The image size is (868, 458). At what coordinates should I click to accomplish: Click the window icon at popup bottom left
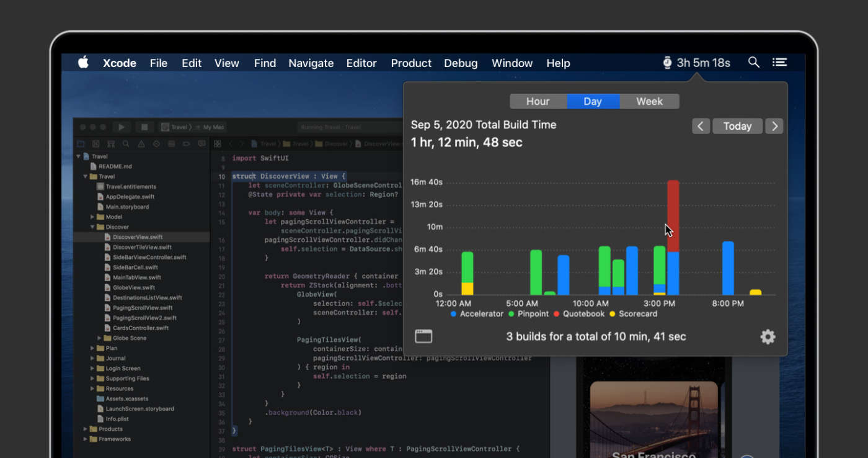(x=423, y=336)
